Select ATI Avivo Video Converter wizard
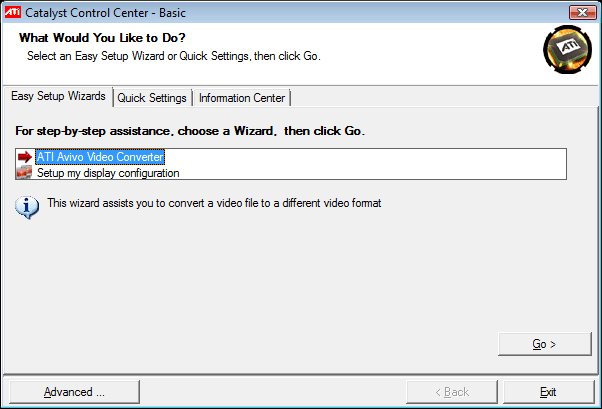Viewport: 602px width, 409px height. [x=100, y=157]
